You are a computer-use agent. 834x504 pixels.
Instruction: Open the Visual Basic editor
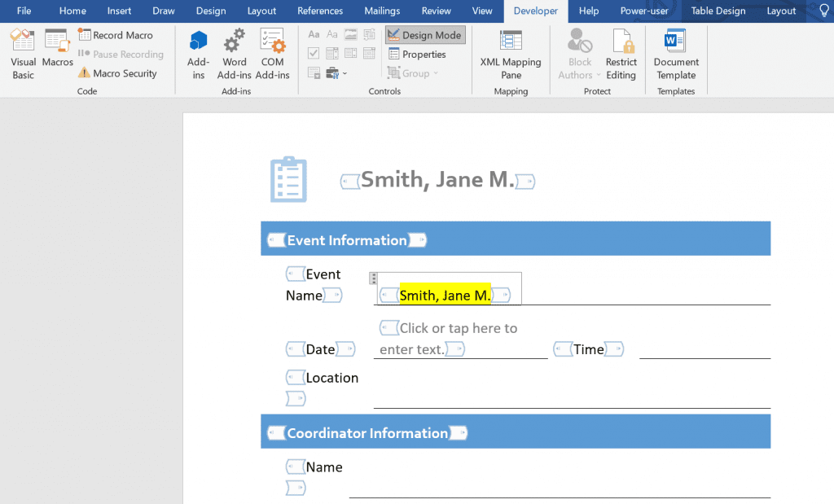coord(23,54)
